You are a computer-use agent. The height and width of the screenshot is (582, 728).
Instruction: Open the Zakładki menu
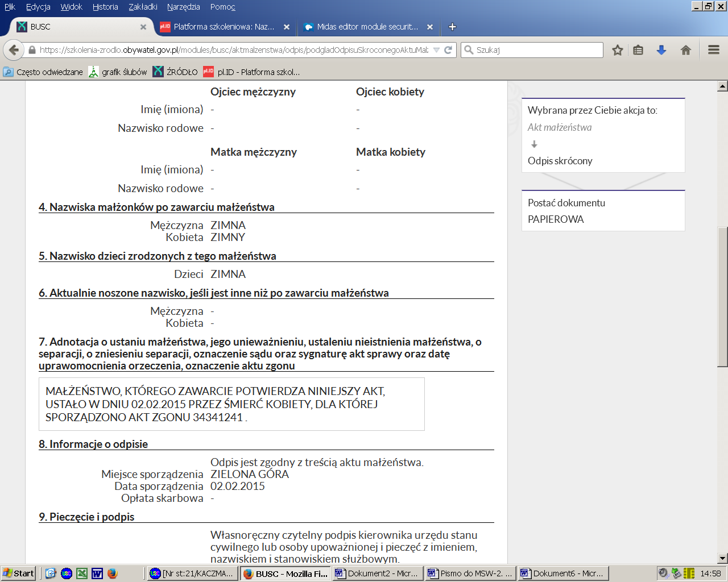(143, 7)
